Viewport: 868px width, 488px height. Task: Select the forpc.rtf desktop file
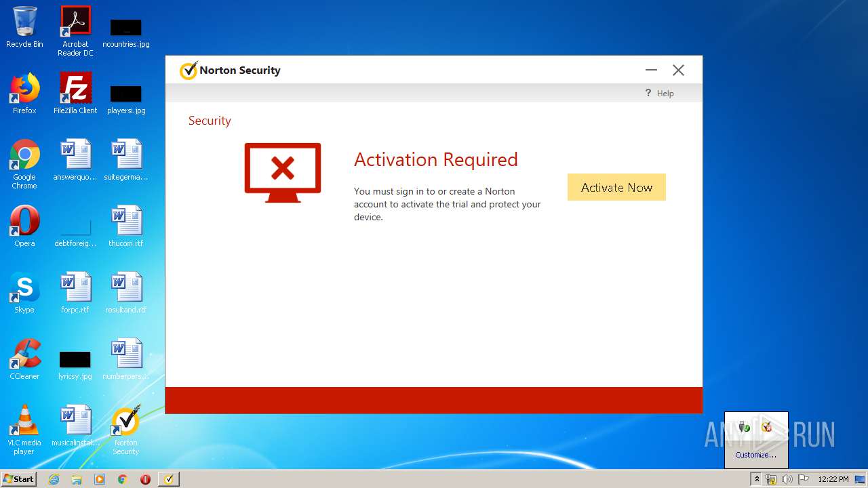point(75,293)
